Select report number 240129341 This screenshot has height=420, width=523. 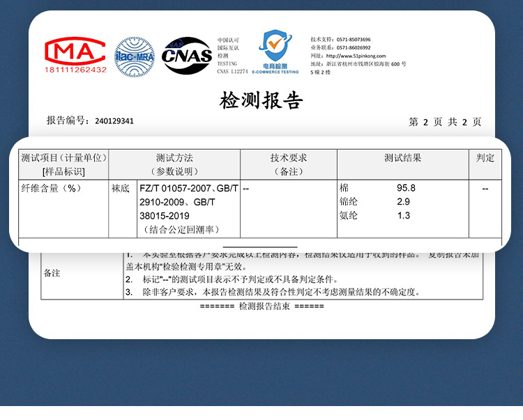[x=114, y=121]
